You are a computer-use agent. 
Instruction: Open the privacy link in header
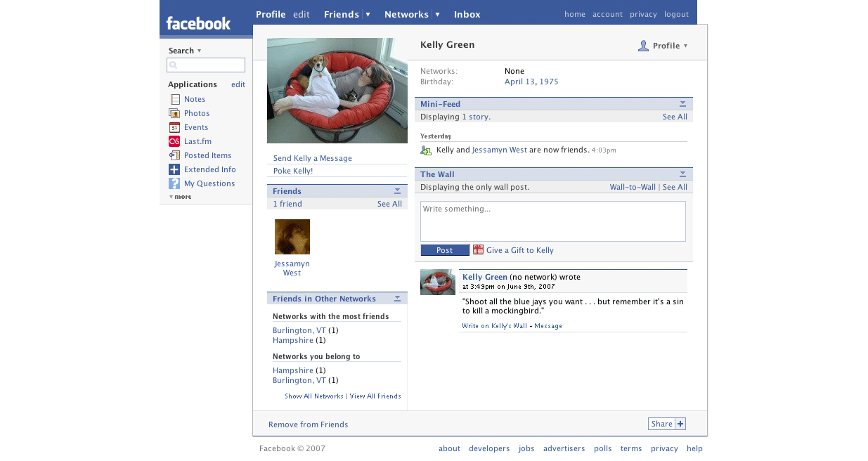pos(643,14)
